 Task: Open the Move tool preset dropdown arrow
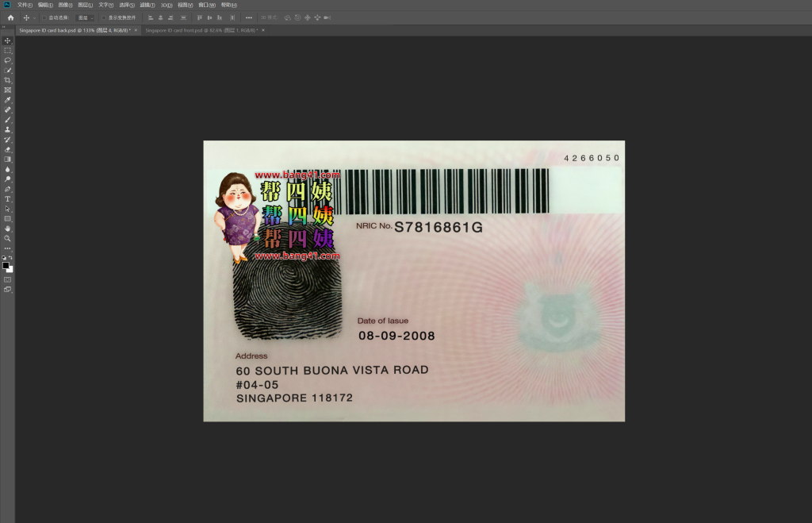[x=33, y=17]
